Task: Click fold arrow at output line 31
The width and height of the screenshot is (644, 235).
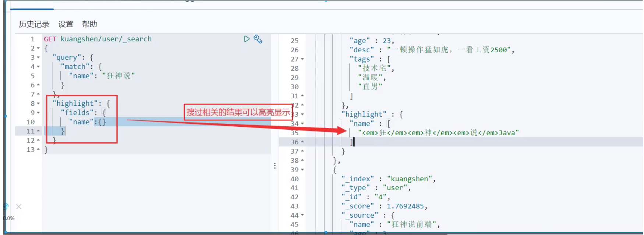Action: pyautogui.click(x=302, y=95)
